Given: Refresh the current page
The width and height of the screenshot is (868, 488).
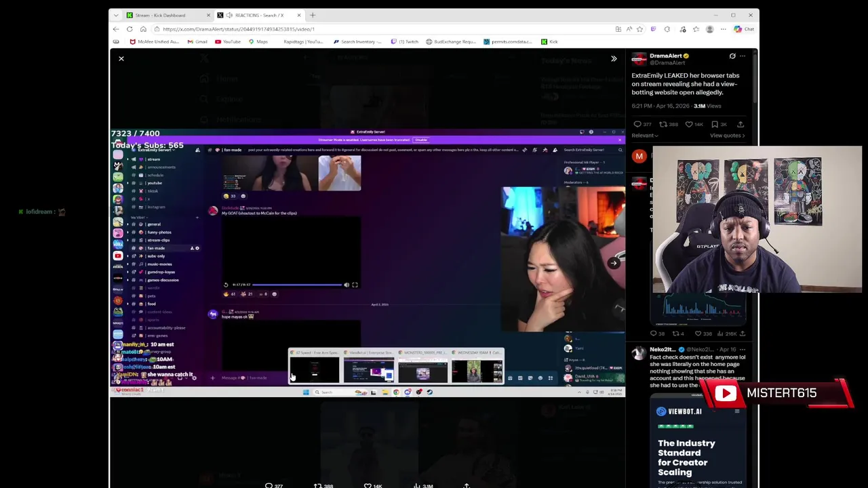Looking at the screenshot, I should 130,29.
